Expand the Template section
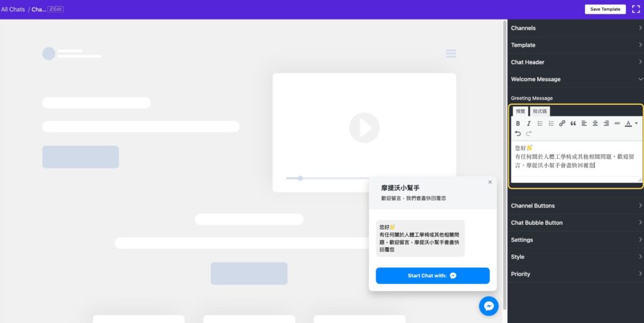 point(576,45)
